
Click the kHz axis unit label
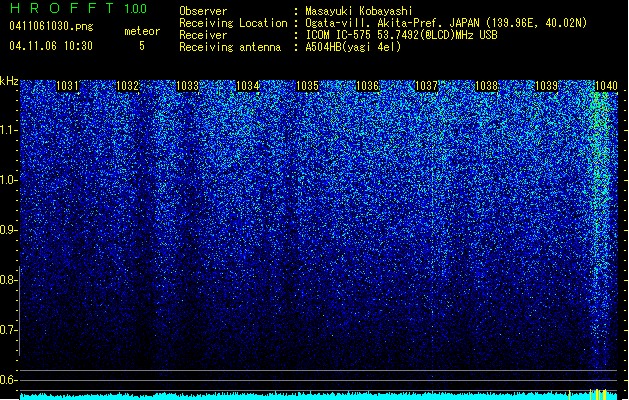coord(9,81)
